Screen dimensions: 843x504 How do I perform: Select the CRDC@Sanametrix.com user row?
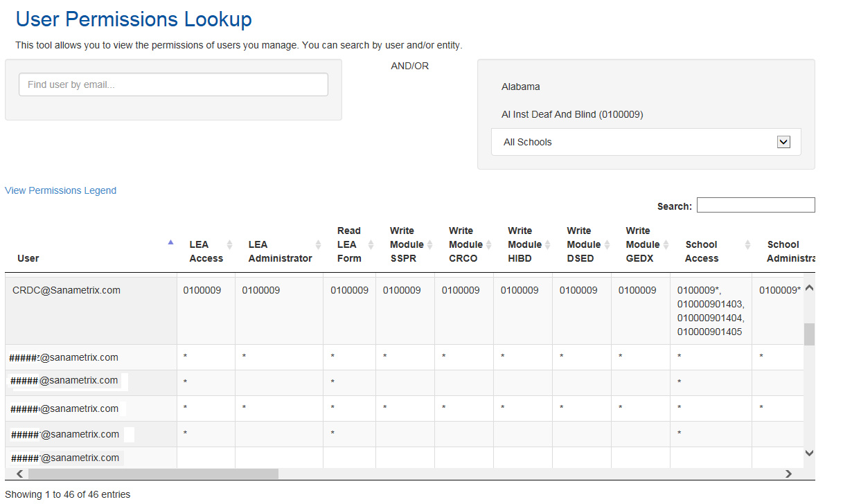[66, 291]
